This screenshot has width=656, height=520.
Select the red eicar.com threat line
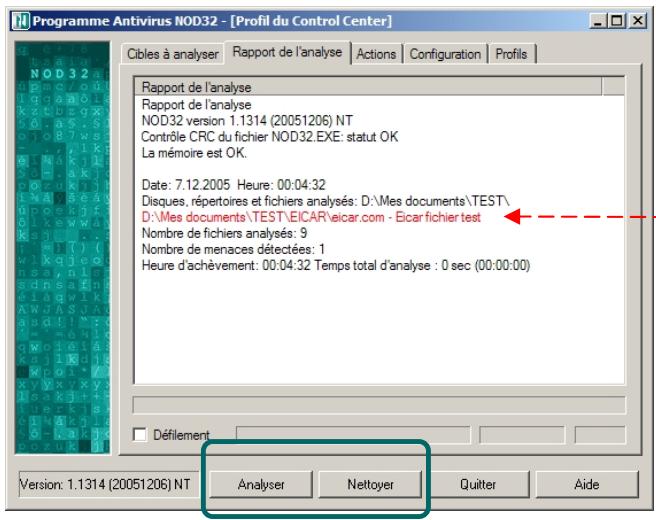[311, 217]
